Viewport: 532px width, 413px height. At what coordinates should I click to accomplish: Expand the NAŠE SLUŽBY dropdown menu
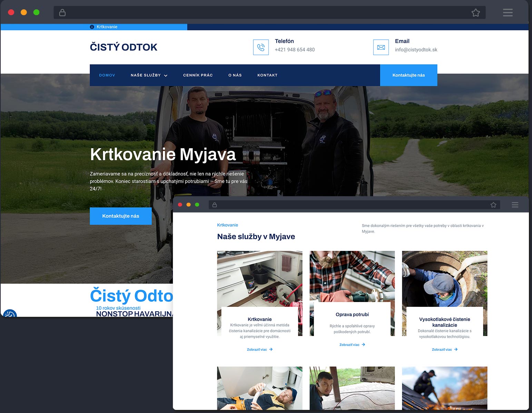click(x=149, y=75)
